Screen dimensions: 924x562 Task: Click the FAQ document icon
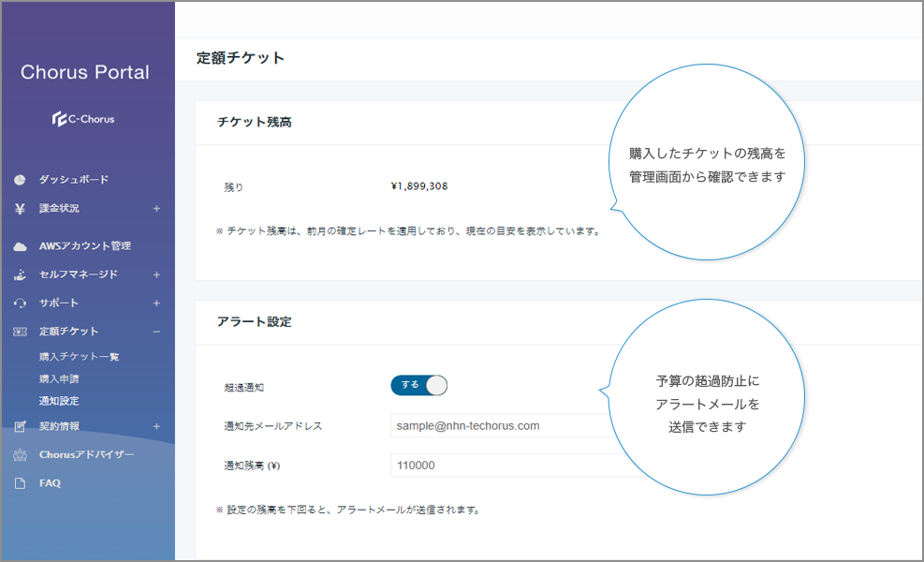coord(20,483)
